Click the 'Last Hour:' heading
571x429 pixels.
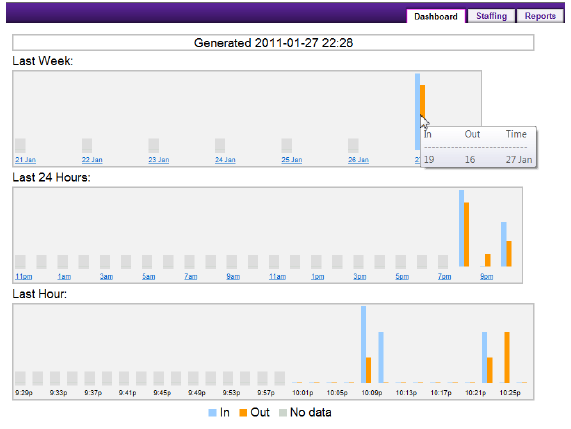pyautogui.click(x=40, y=294)
